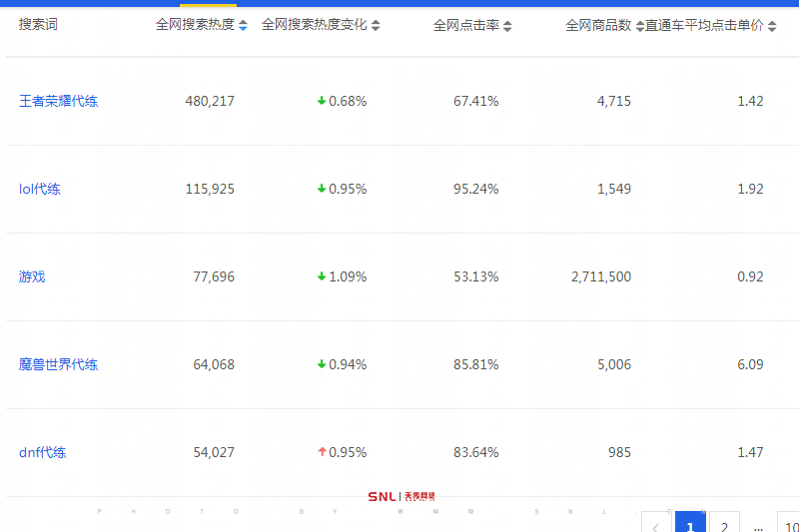
Task: Select search heat value 480,217
Action: [x=210, y=101]
